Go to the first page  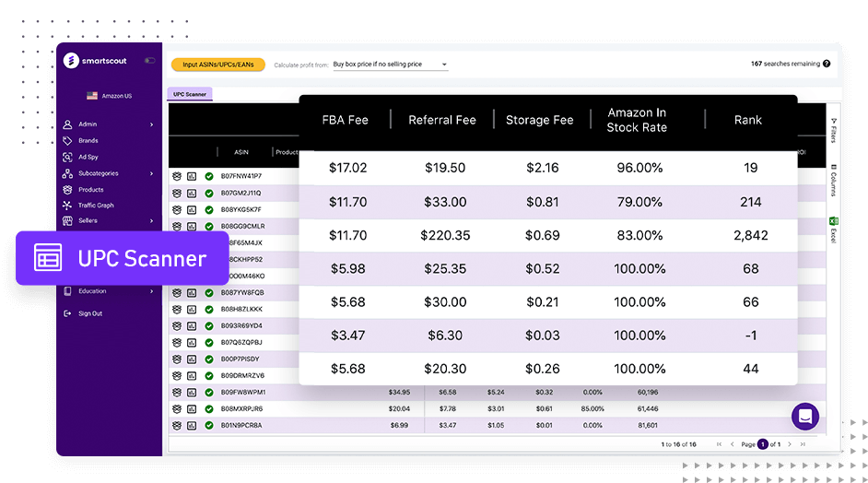719,444
